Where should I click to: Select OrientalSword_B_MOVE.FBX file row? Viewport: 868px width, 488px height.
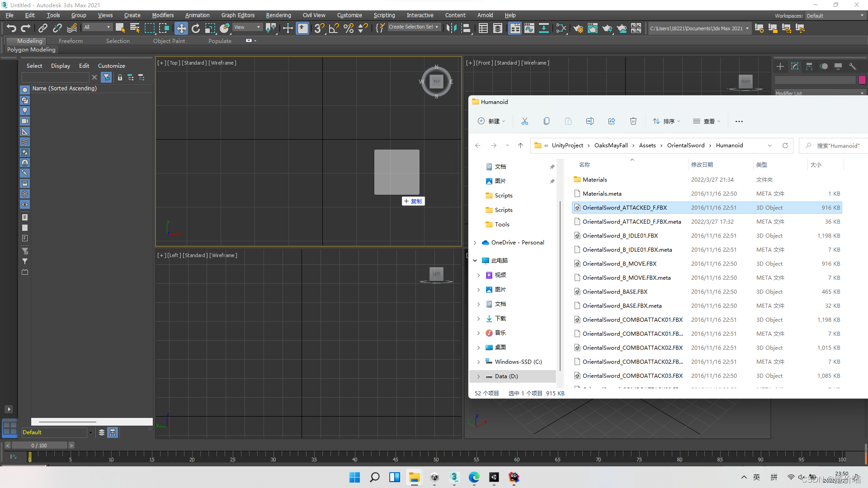point(707,264)
